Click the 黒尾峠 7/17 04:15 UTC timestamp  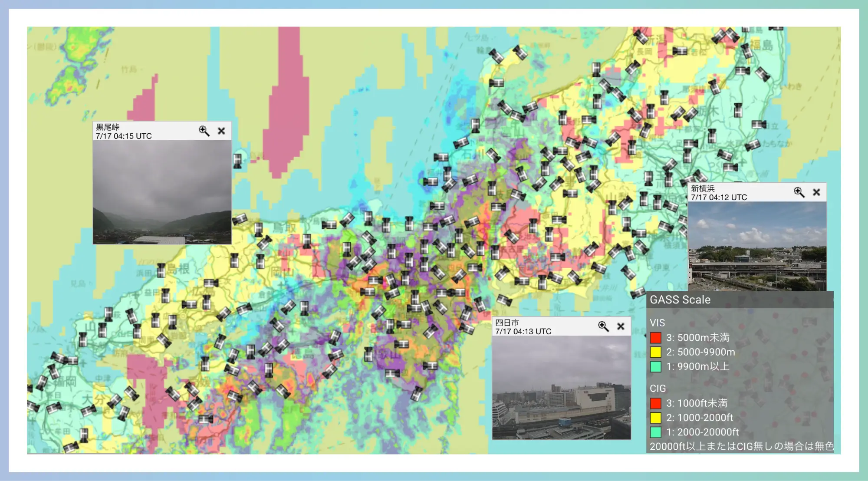coord(124,136)
